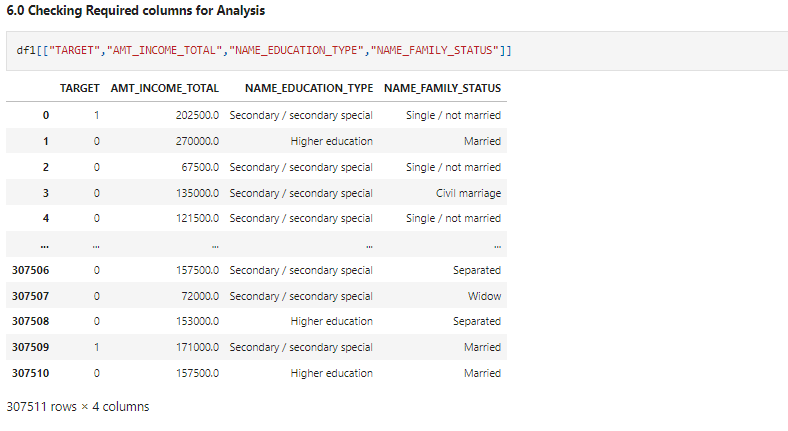Click income value 153000.0

197,321
